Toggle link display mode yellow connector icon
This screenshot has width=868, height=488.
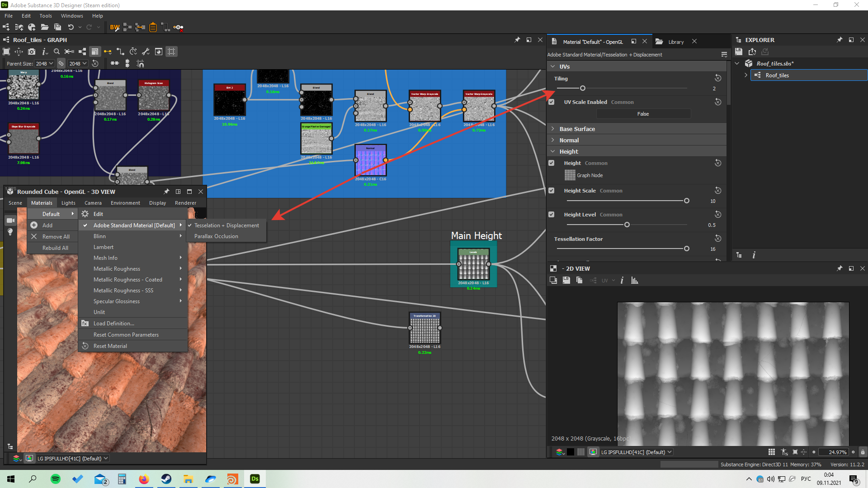108,52
